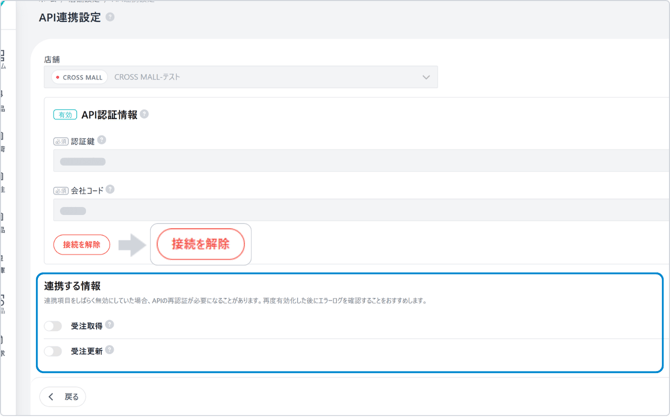Expand the 店舗 dropdown chevron
The height and width of the screenshot is (417, 670).
pyautogui.click(x=426, y=77)
